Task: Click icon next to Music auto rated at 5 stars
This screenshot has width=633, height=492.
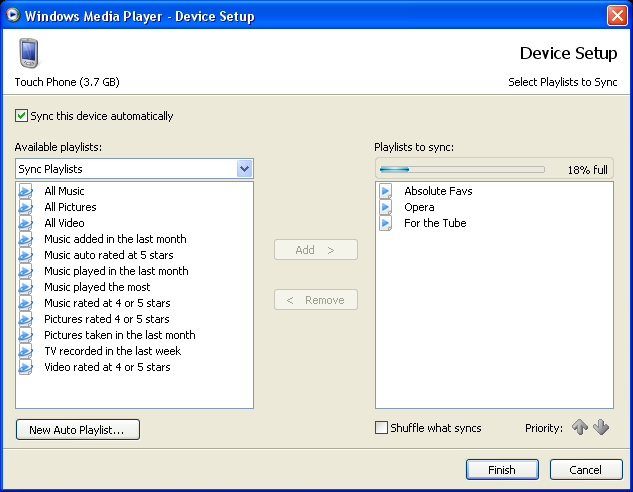Action: tap(25, 255)
